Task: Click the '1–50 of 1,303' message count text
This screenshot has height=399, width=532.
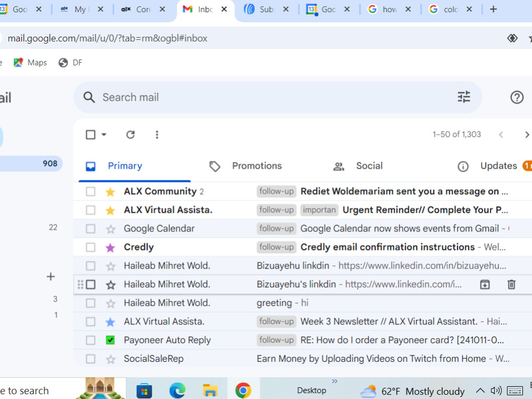Action: click(x=456, y=135)
